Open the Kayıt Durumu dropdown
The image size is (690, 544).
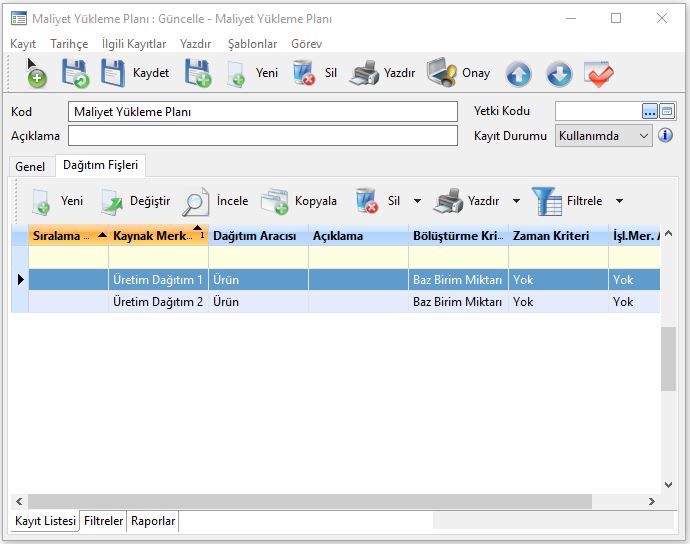pyautogui.click(x=642, y=136)
